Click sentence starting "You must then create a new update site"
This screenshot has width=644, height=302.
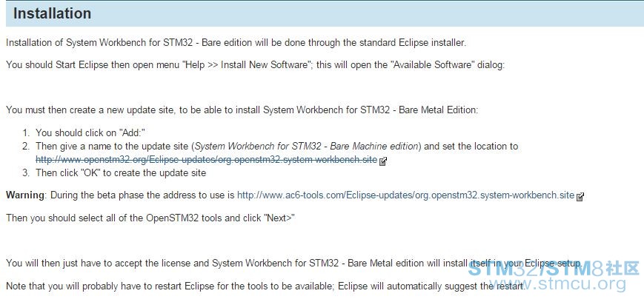click(242, 110)
